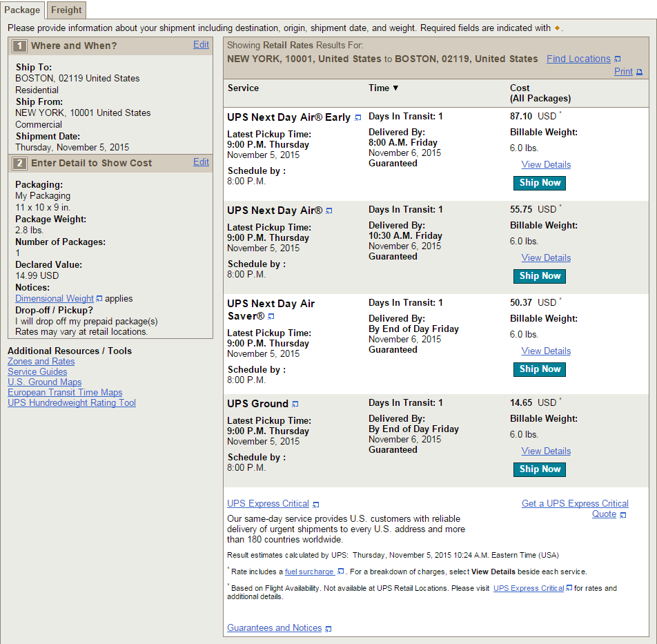Edit the Enter Detail to Show Cost section
Viewport: 657px width, 644px height.
(x=201, y=162)
